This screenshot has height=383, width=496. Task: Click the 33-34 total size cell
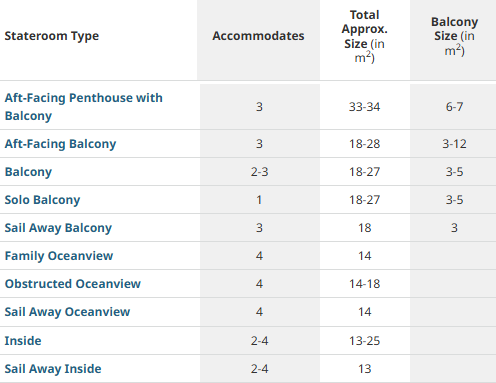click(x=365, y=107)
